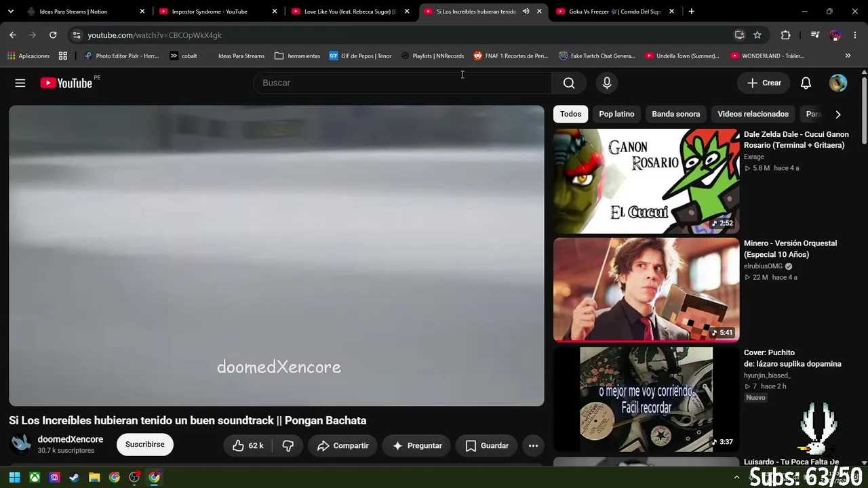Screen dimensions: 868x488
Task: Open Aplicaciones shortcut in bookmarks bar
Action: [x=28, y=56]
